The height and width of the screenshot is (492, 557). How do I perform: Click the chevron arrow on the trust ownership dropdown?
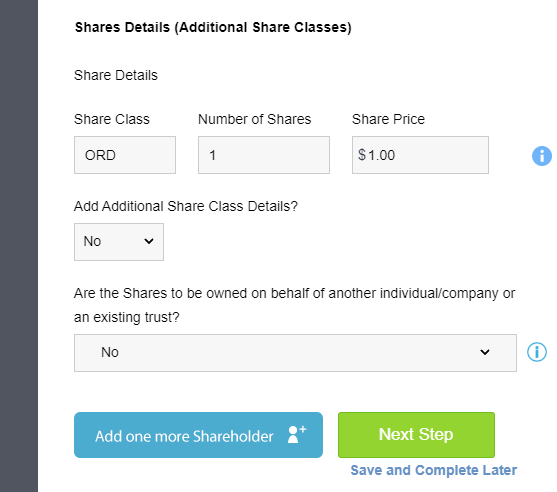[x=485, y=352]
